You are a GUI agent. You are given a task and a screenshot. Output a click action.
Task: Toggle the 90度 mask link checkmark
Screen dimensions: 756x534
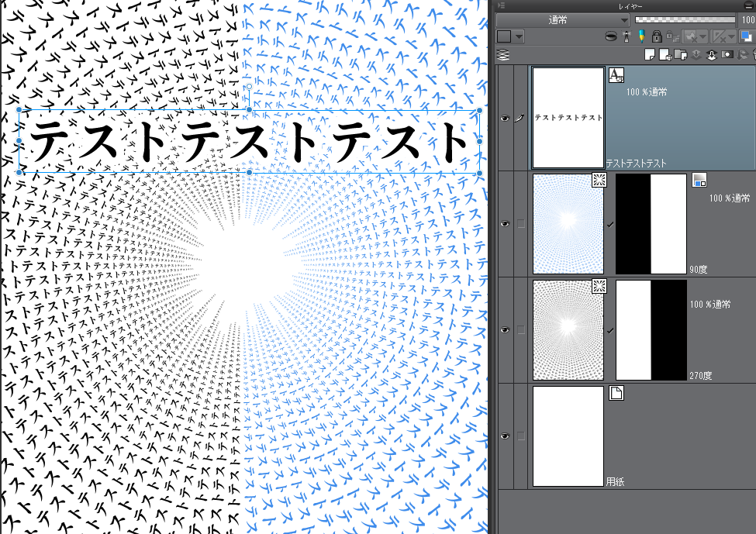coord(610,225)
